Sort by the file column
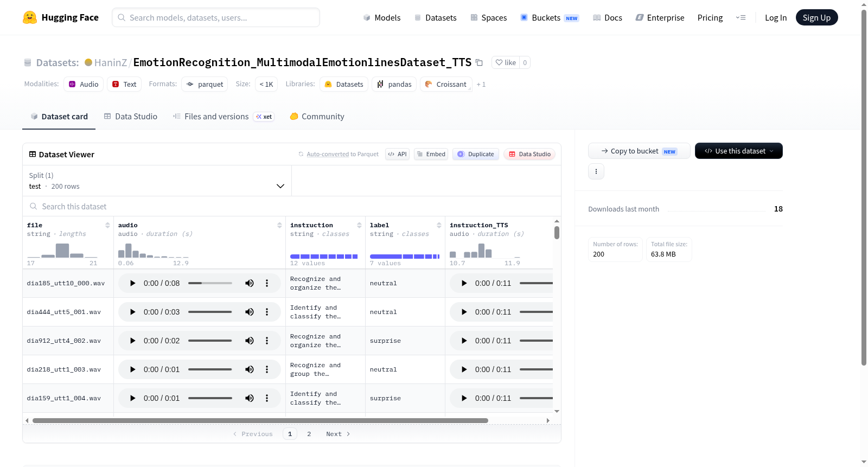The image size is (868, 467). tap(107, 225)
